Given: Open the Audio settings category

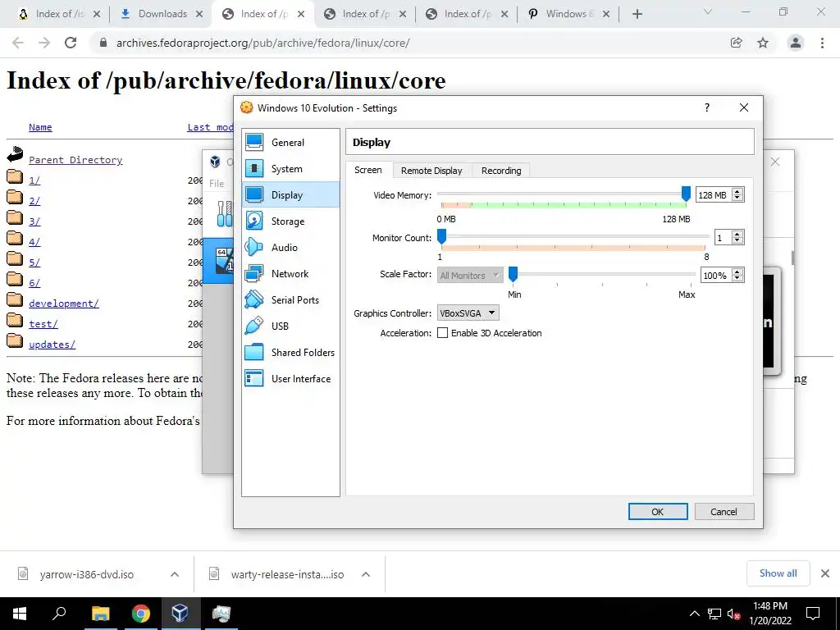Looking at the screenshot, I should (290, 248).
